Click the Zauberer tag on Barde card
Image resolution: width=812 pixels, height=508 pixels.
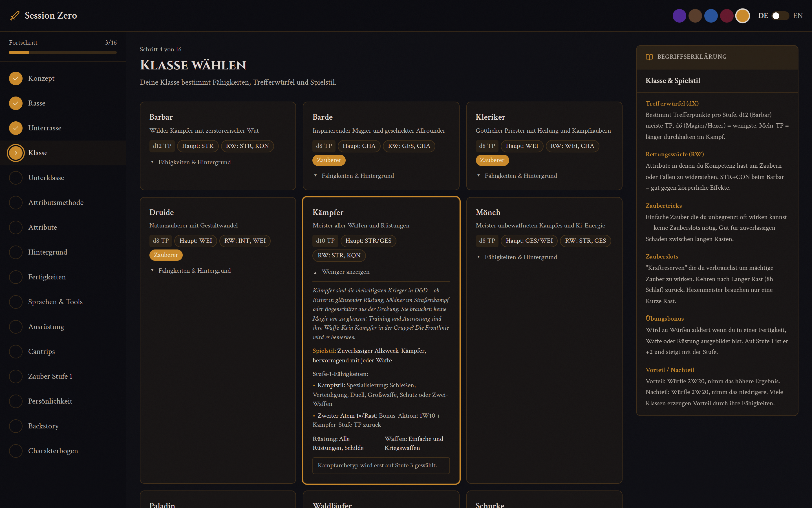[329, 160]
